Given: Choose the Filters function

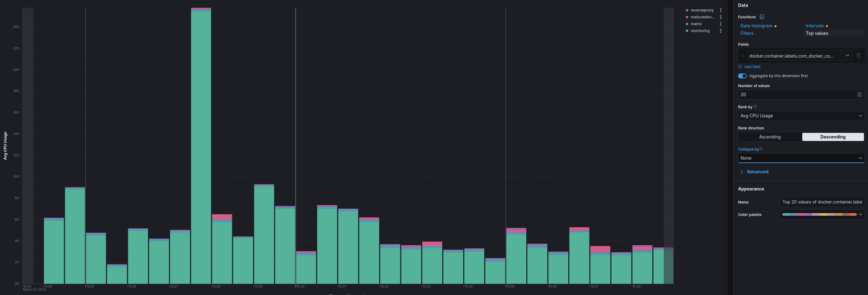Looking at the screenshot, I should 747,33.
